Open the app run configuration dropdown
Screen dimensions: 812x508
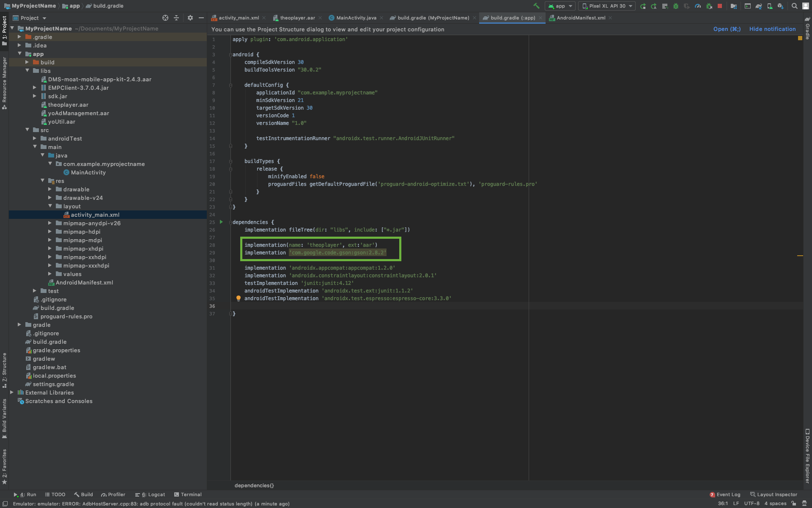[x=560, y=6]
